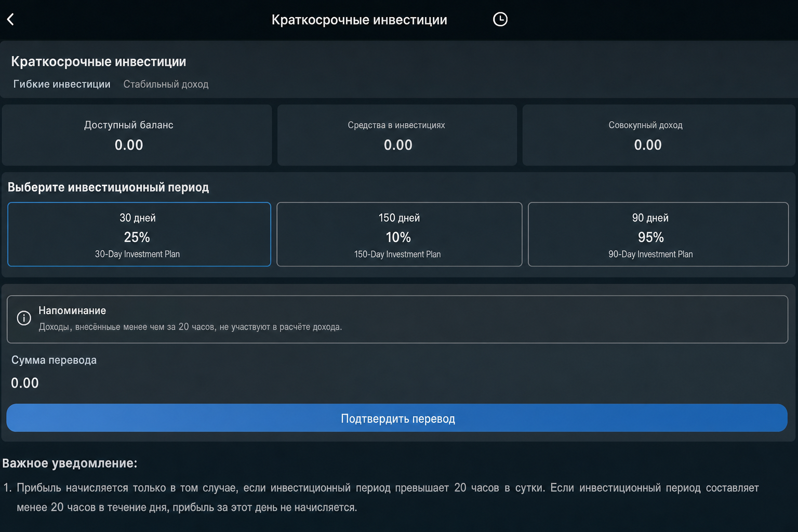Click the Подтвердить перевод button
The height and width of the screenshot is (532, 798).
[x=397, y=418]
